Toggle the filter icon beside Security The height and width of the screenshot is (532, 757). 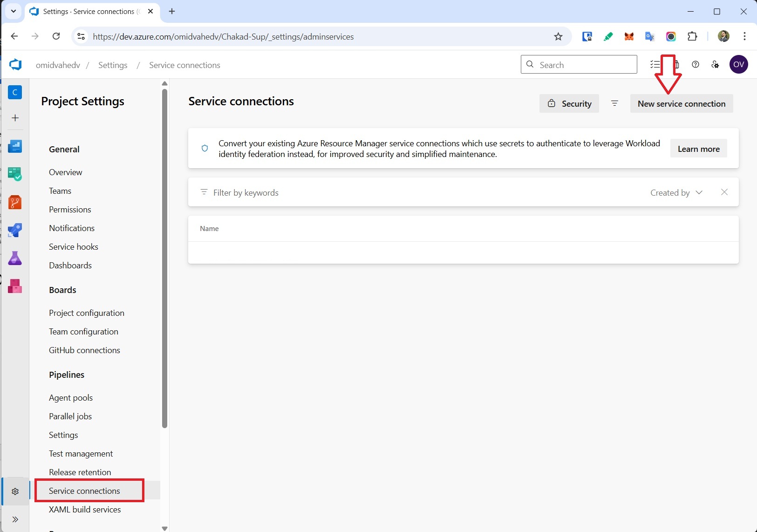coord(615,103)
